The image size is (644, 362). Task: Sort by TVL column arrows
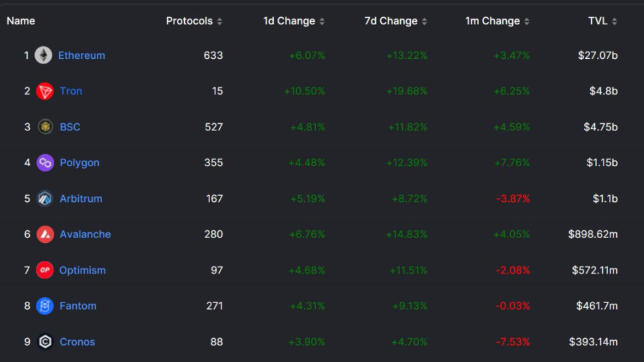(x=614, y=21)
